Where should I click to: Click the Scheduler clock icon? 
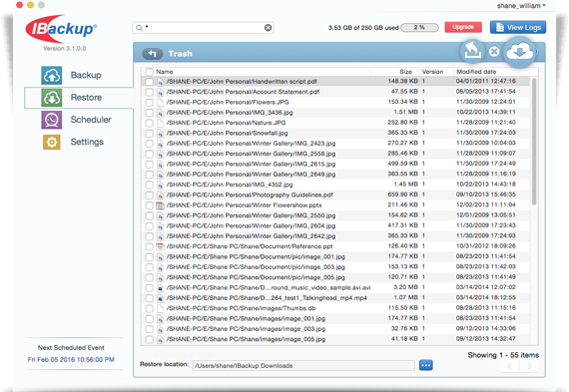pyautogui.click(x=52, y=120)
